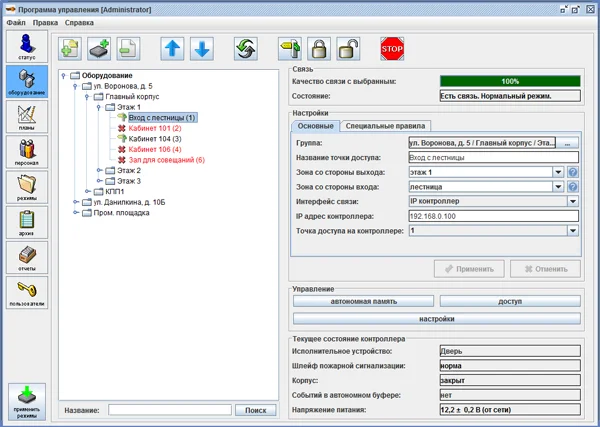
Task: Click the blue move-down arrow icon
Action: click(201, 48)
